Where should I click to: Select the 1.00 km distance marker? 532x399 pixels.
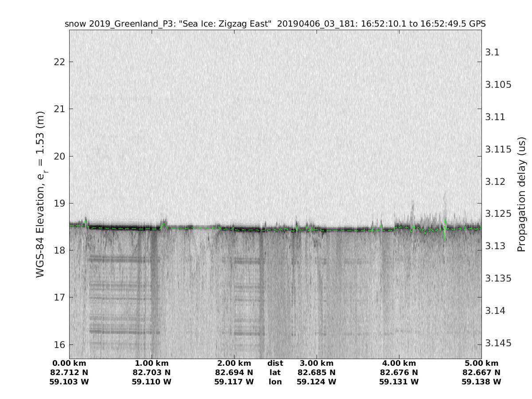click(x=152, y=363)
